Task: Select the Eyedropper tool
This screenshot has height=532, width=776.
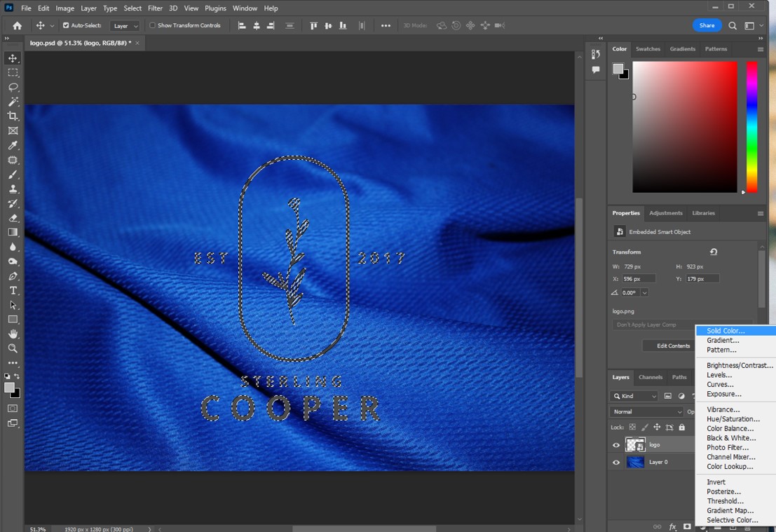Action: pos(12,145)
